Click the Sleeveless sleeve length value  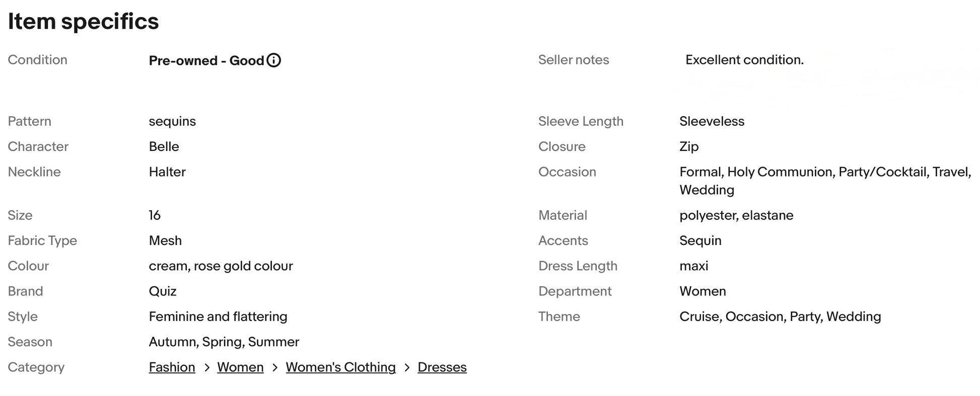[711, 121]
